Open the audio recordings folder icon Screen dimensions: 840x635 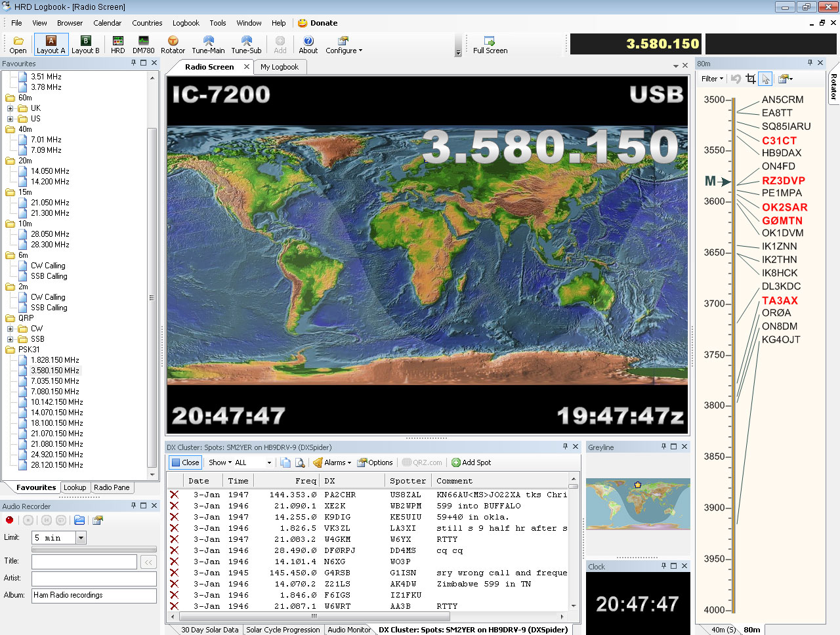click(x=79, y=520)
